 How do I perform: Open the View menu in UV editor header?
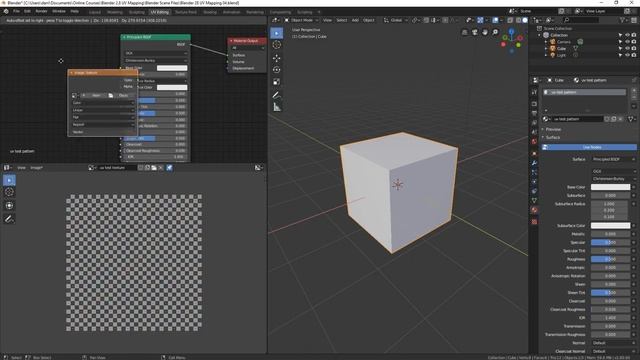[x=21, y=168]
